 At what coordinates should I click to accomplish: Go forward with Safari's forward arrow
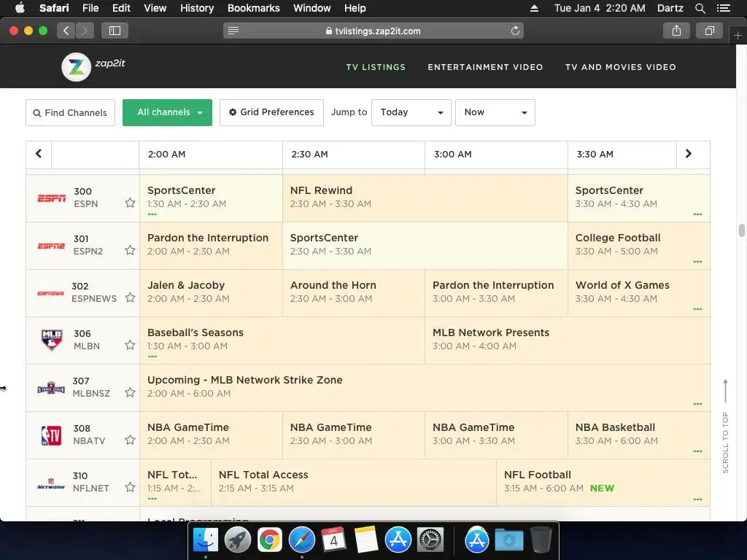(x=85, y=31)
